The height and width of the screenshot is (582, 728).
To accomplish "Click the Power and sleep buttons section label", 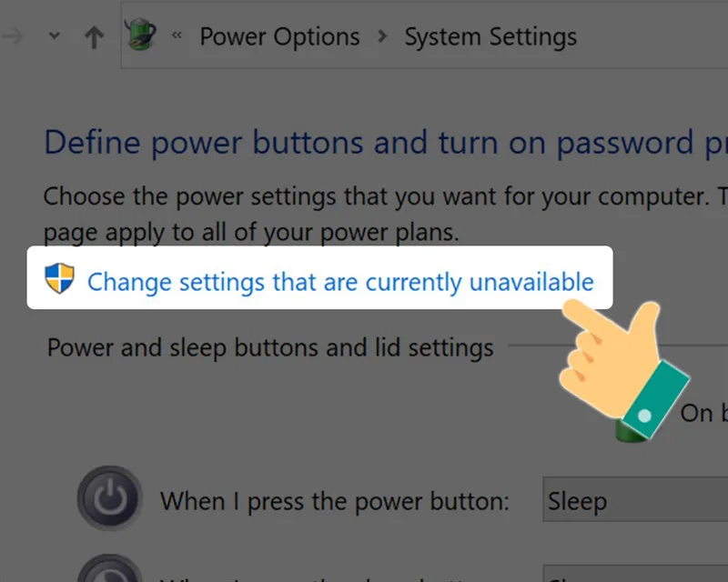I will click(x=268, y=346).
